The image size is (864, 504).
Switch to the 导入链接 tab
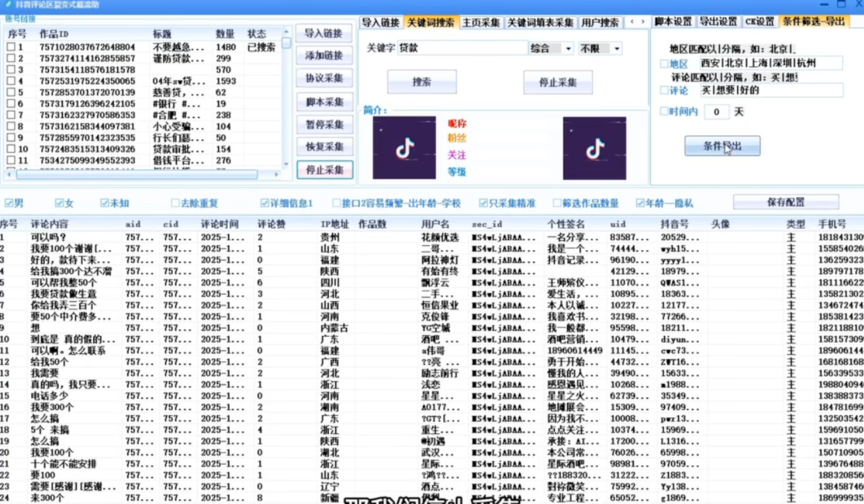[x=381, y=22]
